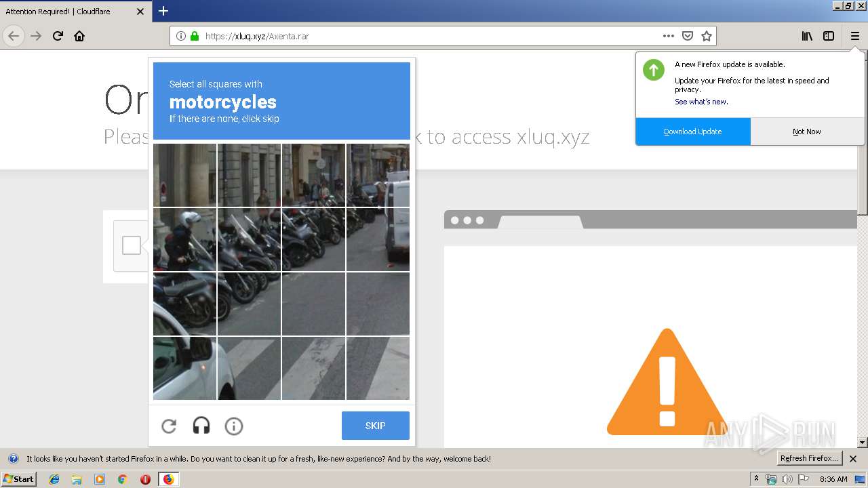Save page to Pocket
This screenshot has width=868, height=488.
click(x=688, y=36)
